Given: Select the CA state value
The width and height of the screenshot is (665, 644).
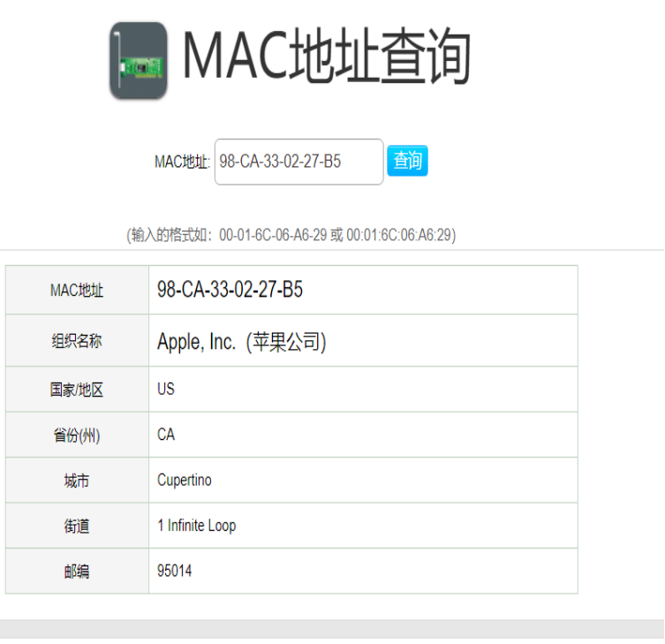Looking at the screenshot, I should coord(166,435).
